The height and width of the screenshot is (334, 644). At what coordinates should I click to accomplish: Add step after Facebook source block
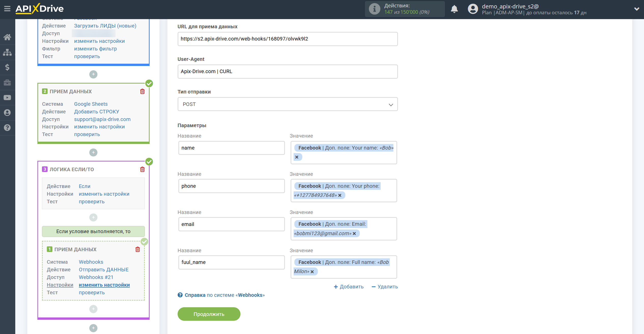[93, 74]
